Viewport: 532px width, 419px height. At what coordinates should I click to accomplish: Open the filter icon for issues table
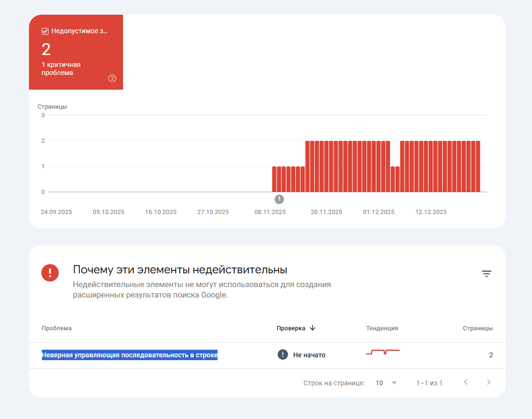(486, 274)
